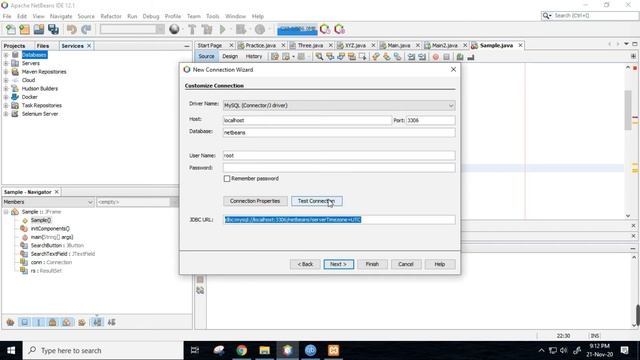The height and width of the screenshot is (360, 640).
Task: Select SearchButton in Navigator list
Action: pyautogui.click(x=57, y=245)
